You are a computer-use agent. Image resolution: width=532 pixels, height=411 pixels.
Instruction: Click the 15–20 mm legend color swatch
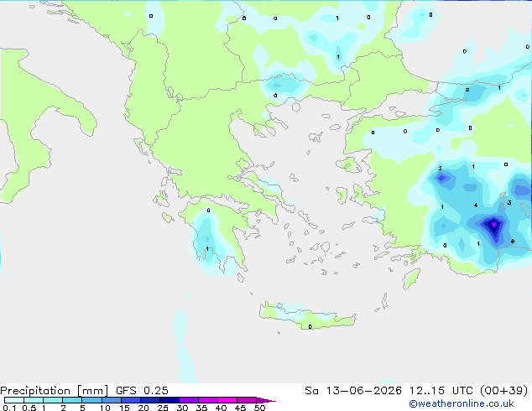point(130,400)
